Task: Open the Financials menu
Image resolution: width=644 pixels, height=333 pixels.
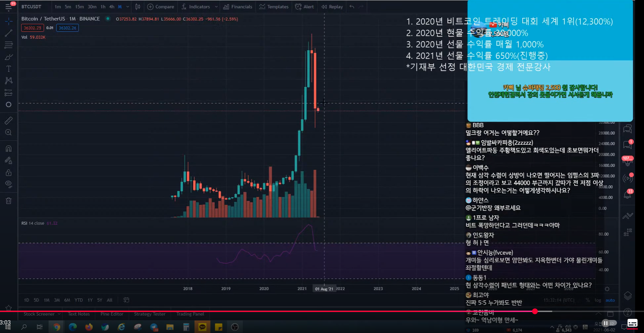Action: (x=238, y=7)
